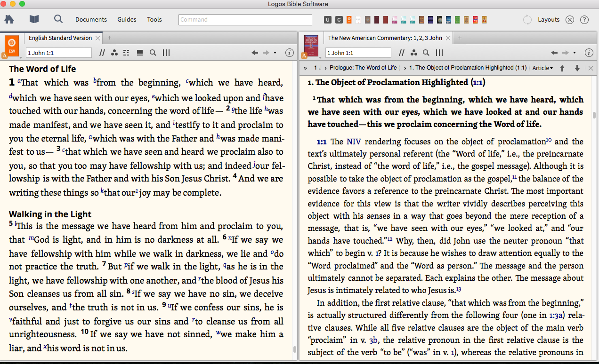Click inline search magnifier in commentary panel
The height and width of the screenshot is (364, 599).
pyautogui.click(x=426, y=53)
